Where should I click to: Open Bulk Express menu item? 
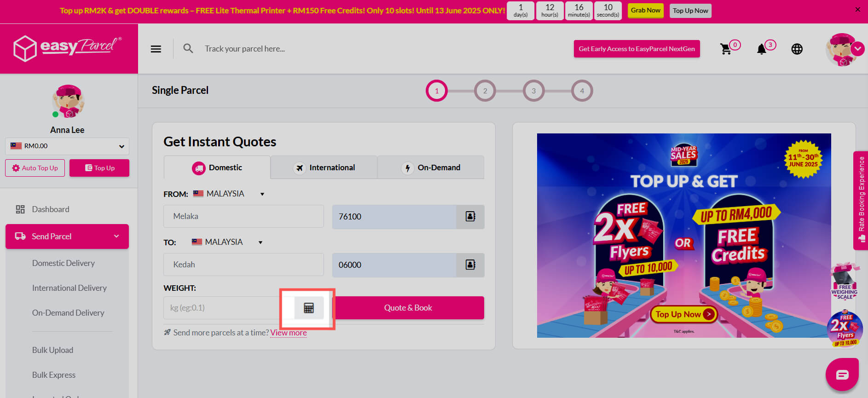coord(54,375)
